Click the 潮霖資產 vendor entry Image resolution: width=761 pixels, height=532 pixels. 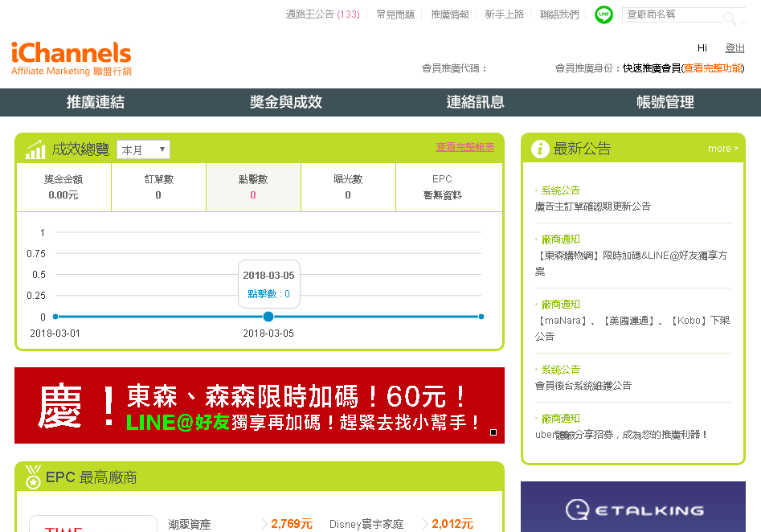click(190, 524)
